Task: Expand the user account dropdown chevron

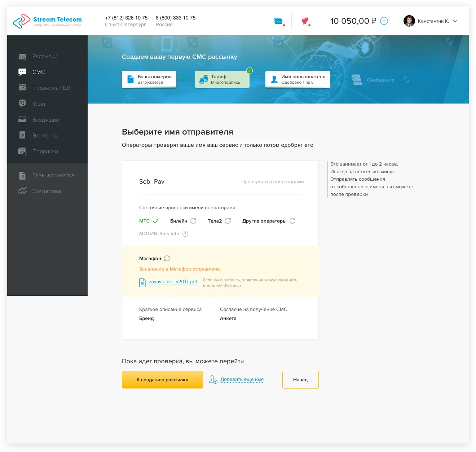Action: point(455,21)
